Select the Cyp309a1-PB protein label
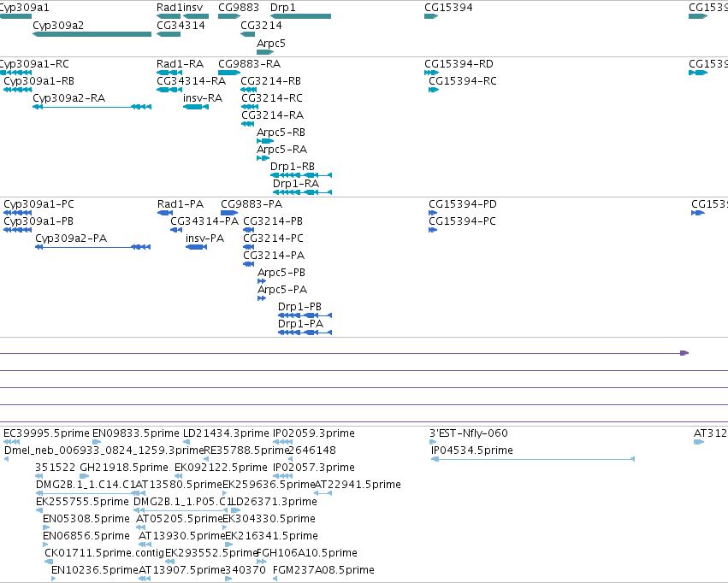728x583 pixels. [38, 221]
